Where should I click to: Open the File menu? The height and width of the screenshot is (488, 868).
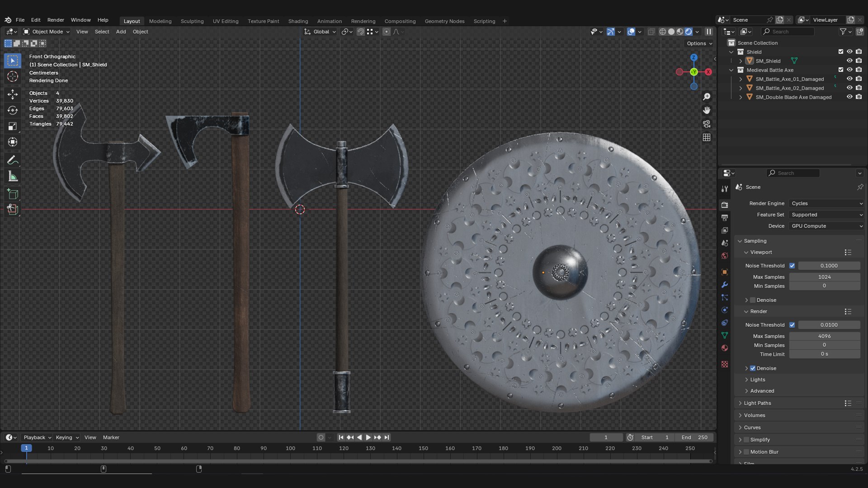click(20, 20)
